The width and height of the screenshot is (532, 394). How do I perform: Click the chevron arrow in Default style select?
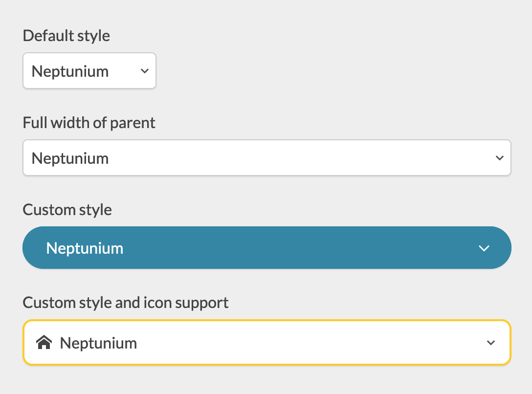tap(144, 71)
